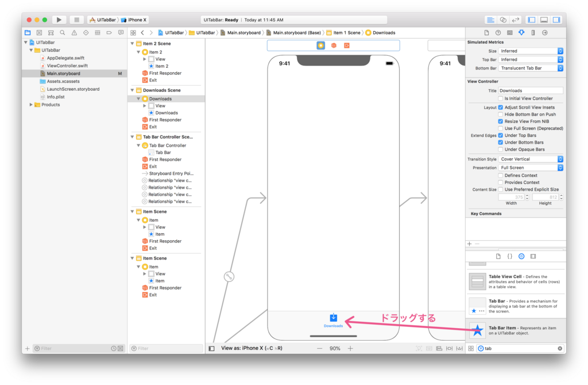Open the Presentation dropdown
The width and height of the screenshot is (588, 385).
531,168
